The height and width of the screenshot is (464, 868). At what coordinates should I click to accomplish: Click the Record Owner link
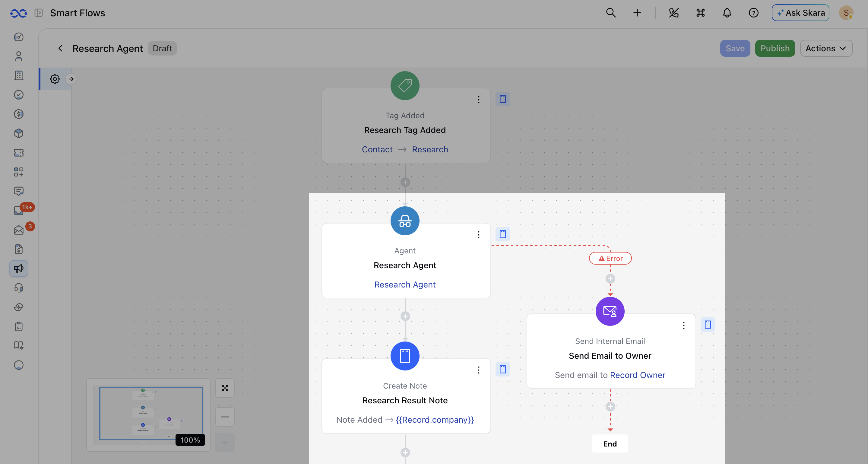[638, 375]
